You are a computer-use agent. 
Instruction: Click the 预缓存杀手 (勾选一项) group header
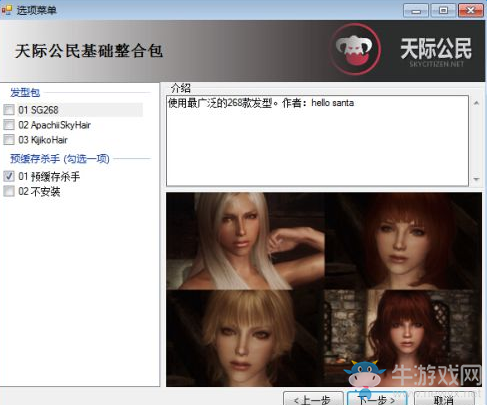[60, 158]
